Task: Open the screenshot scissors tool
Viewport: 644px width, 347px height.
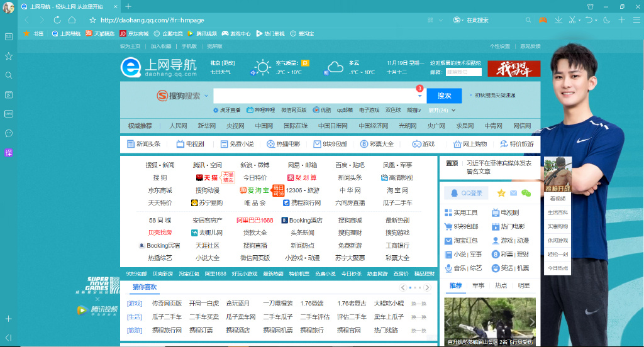Action: 572,19
